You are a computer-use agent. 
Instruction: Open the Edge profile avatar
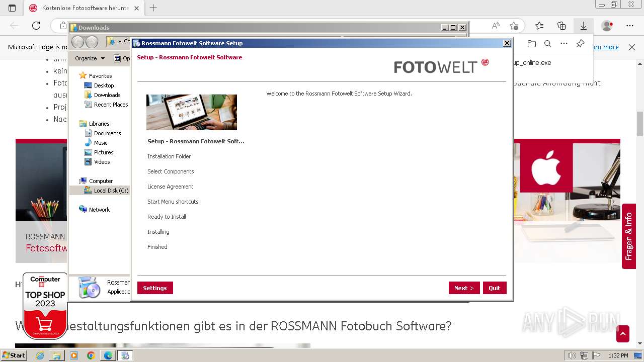[607, 26]
